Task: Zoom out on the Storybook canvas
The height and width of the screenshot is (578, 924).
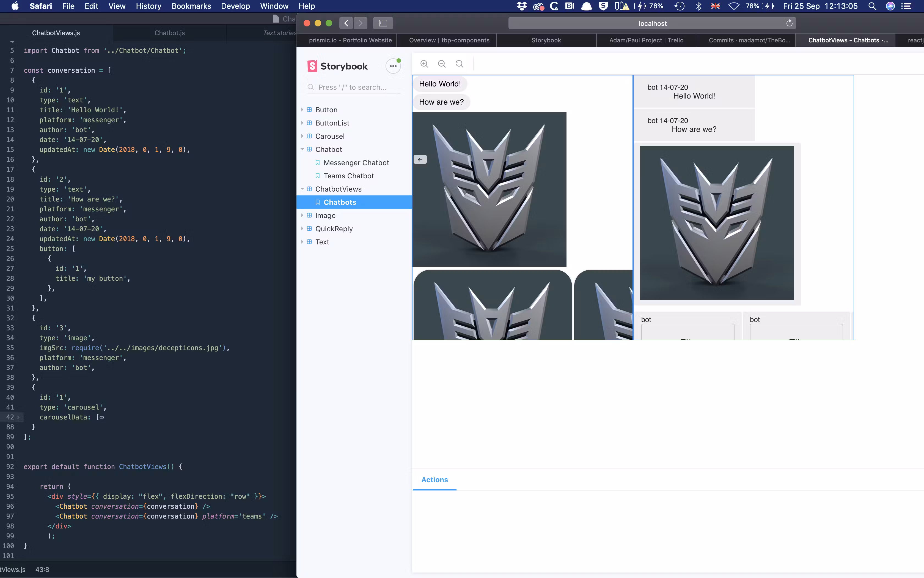Action: point(442,64)
